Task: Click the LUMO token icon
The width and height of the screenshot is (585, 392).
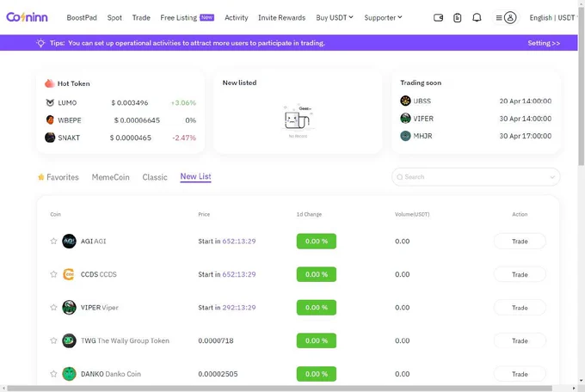Action: 50,102
